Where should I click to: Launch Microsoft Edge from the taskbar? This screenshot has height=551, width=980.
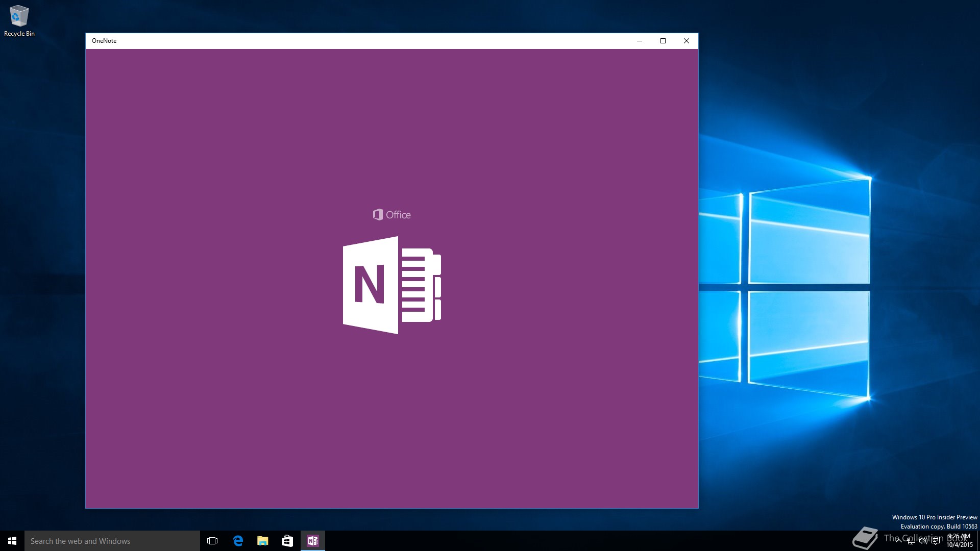[x=238, y=541]
